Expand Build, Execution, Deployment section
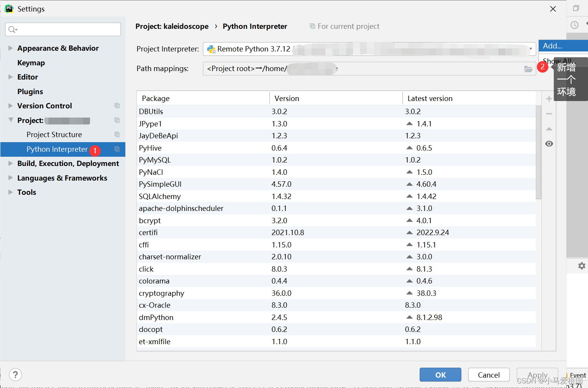Screen dimensions: 588x388 [x=11, y=163]
